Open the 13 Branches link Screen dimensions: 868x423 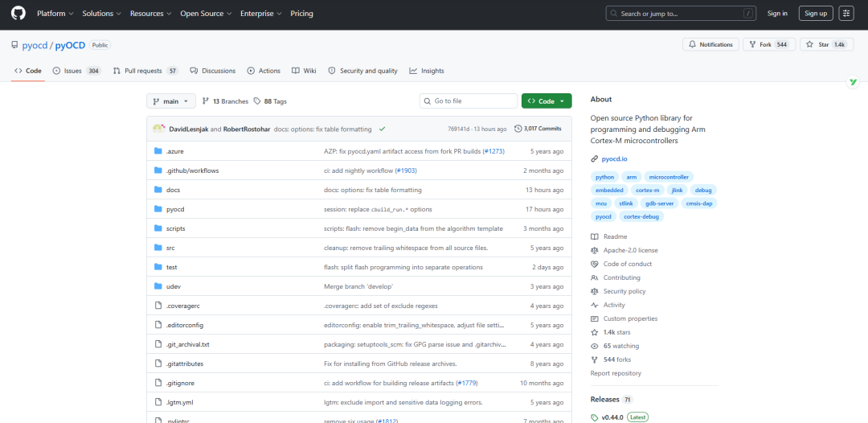(x=225, y=101)
